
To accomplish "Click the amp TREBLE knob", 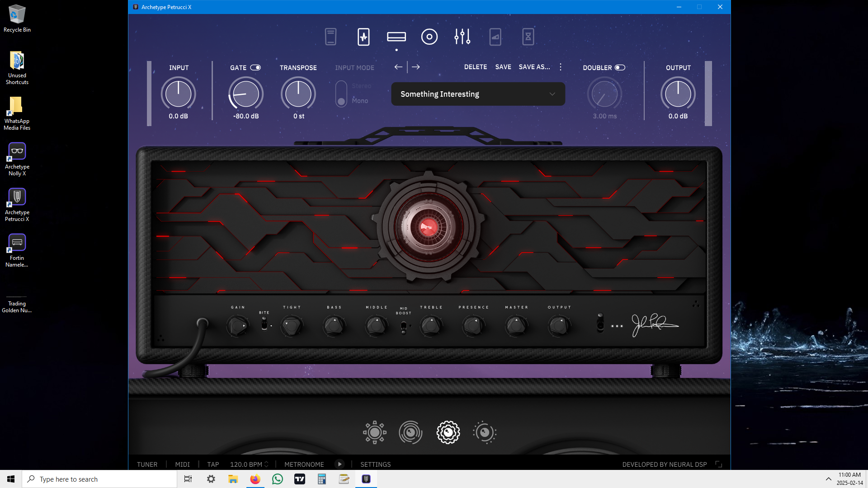I will 431,326.
